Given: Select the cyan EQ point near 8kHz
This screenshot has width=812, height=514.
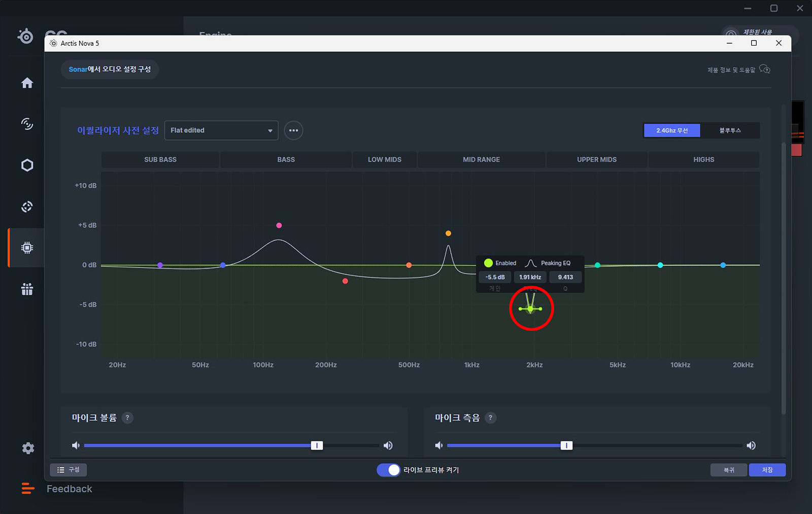Looking at the screenshot, I should (x=660, y=265).
